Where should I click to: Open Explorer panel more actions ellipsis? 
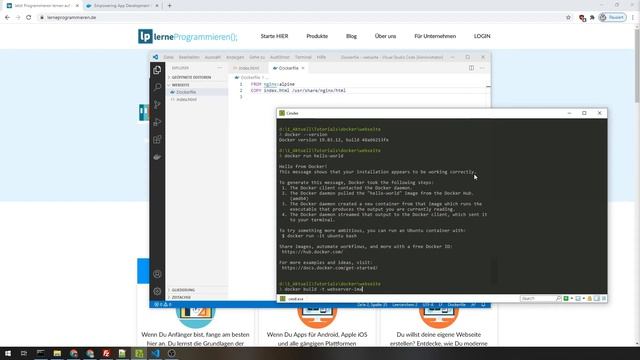[220, 68]
